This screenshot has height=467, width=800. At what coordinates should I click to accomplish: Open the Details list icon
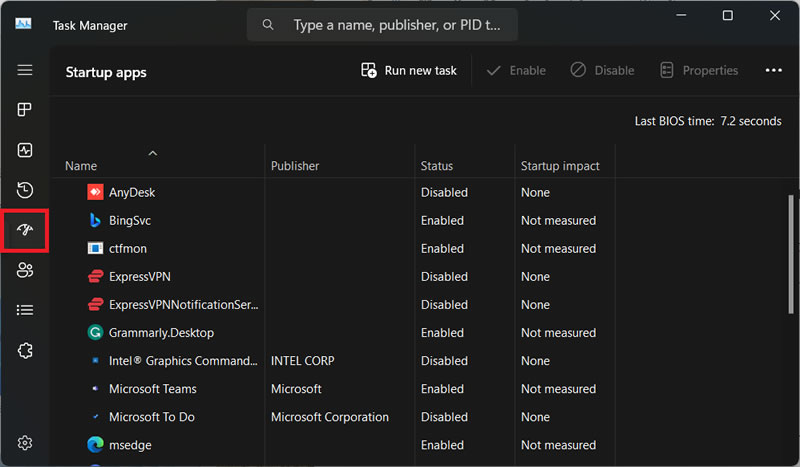tap(24, 310)
